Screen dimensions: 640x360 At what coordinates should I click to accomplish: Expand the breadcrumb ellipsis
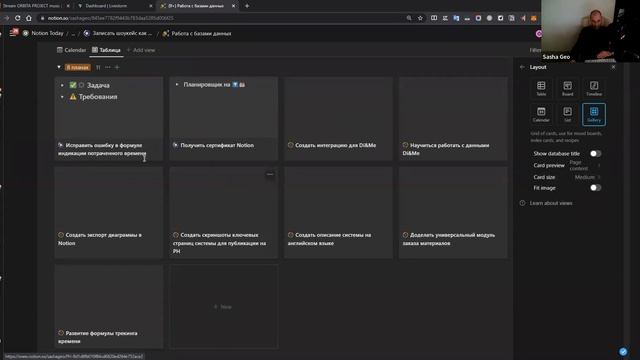(x=73, y=33)
